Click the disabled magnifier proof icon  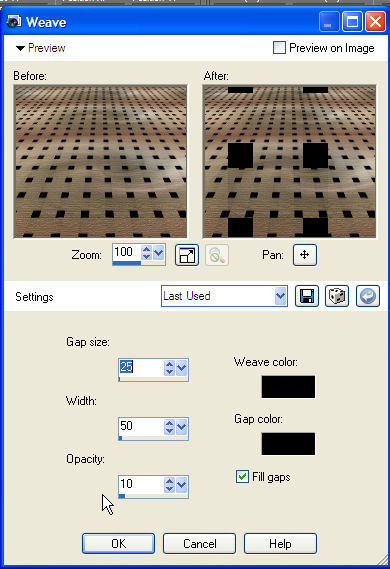[x=217, y=255]
